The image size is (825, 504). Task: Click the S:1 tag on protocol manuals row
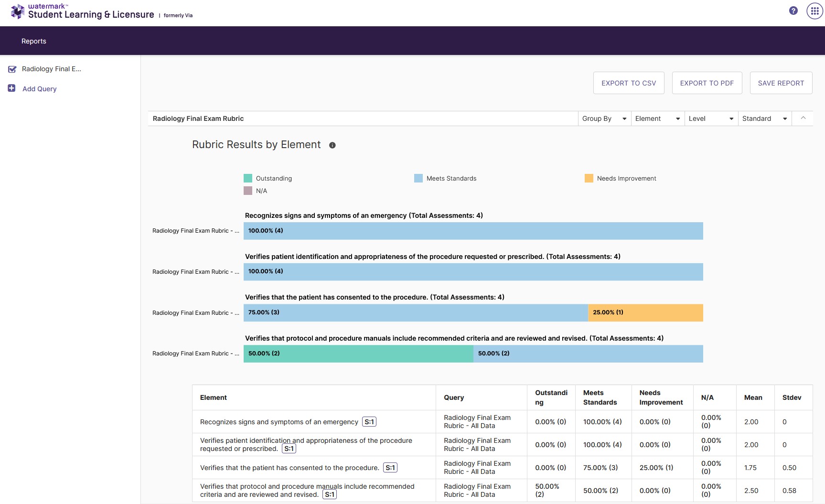[330, 494]
